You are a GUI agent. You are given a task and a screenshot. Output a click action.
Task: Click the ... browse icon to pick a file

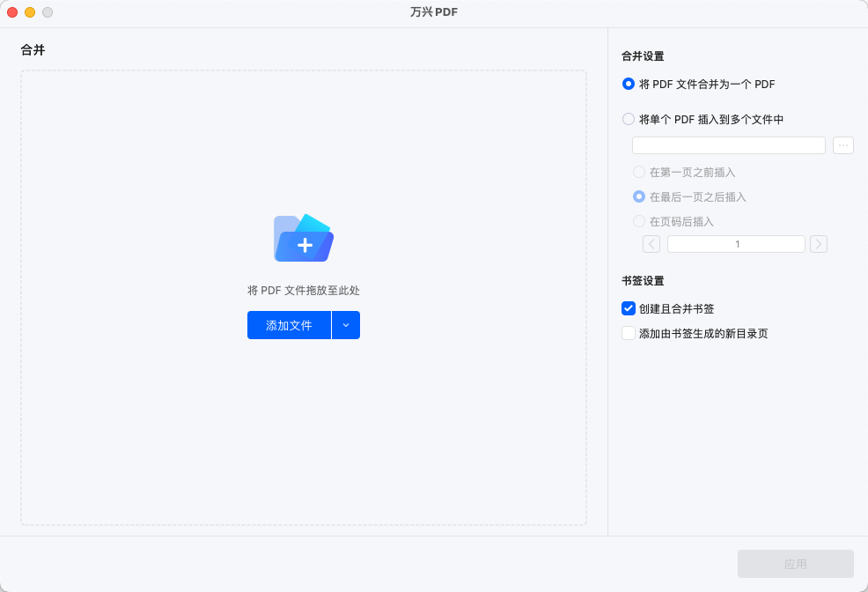842,144
